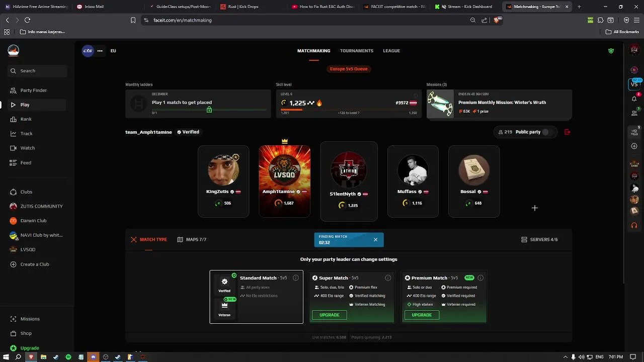
Task: Open the VS match indicator in right sidebar
Action: coord(634,83)
